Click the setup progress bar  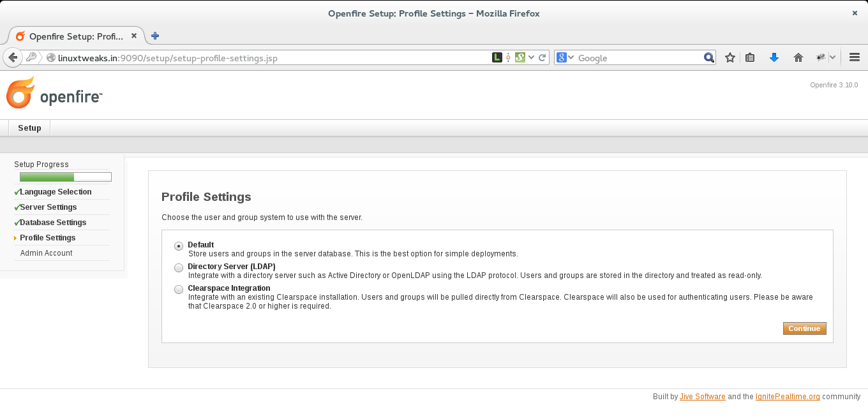click(x=66, y=177)
